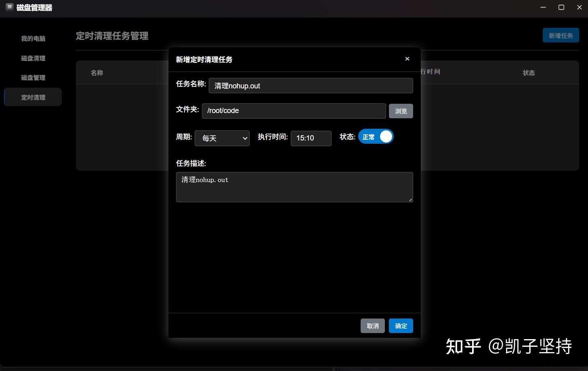The width and height of the screenshot is (588, 371).
Task: Click the window maximize button
Action: pyautogui.click(x=561, y=7)
